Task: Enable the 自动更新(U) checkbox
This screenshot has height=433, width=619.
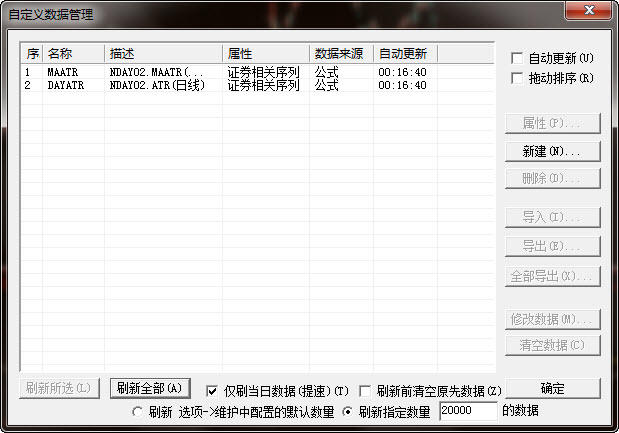Action: 517,58
